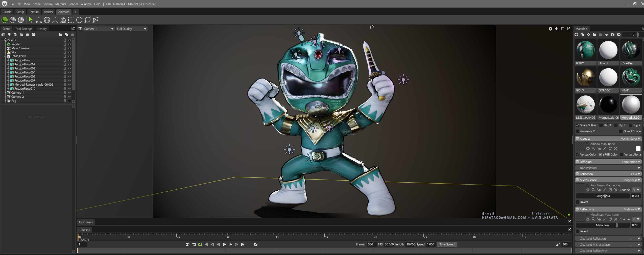
Task: Open the Albedo Vertex Color dropdown
Action: (x=630, y=139)
